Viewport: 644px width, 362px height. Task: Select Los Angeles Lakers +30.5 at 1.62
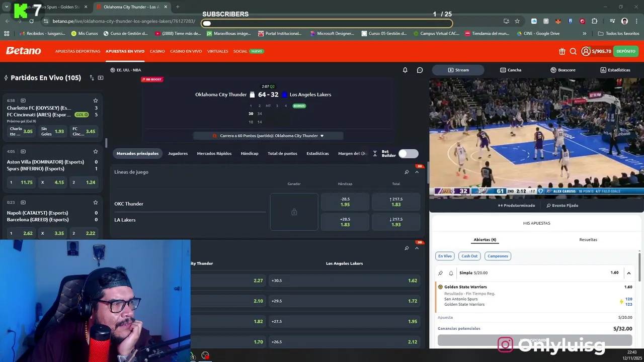click(x=344, y=281)
